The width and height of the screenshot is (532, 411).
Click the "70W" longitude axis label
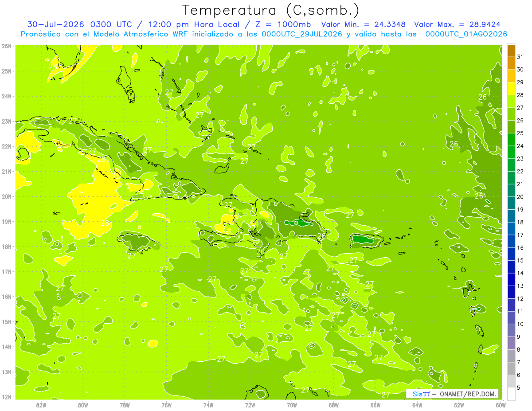pyautogui.click(x=292, y=404)
